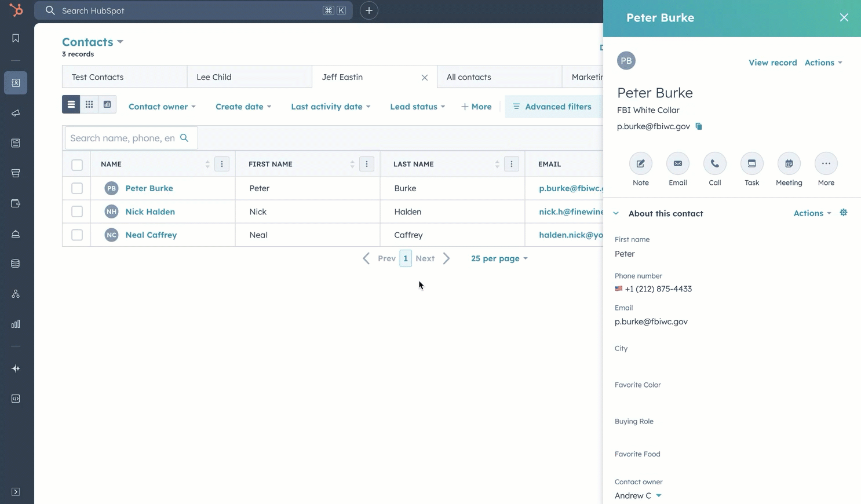
Task: Click the bookmarks icon in left sidebar
Action: pyautogui.click(x=16, y=38)
